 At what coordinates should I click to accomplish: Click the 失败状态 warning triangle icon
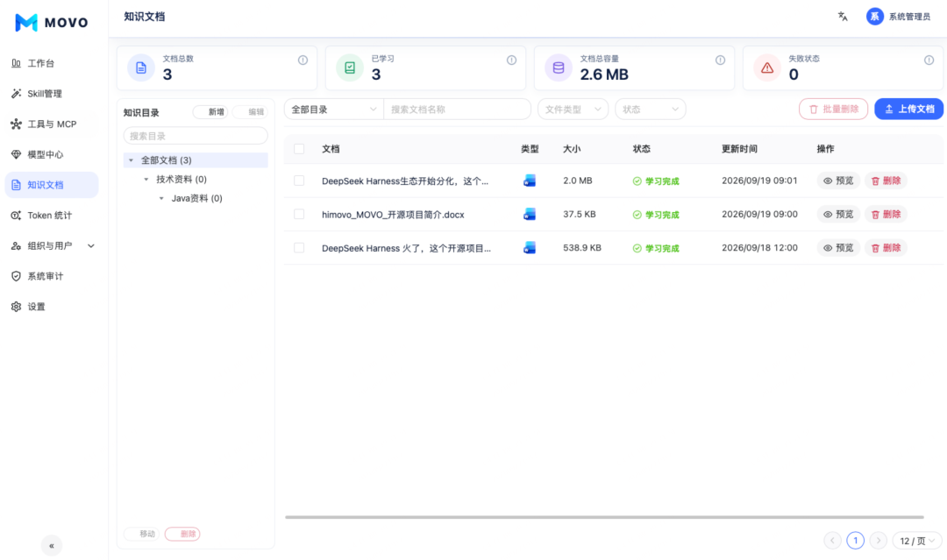pos(767,67)
